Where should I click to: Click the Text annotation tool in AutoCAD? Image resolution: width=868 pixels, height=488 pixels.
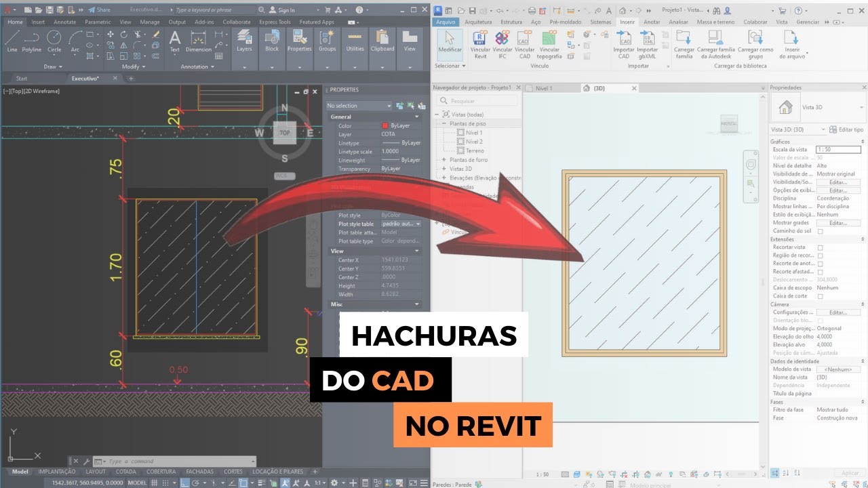(x=175, y=41)
